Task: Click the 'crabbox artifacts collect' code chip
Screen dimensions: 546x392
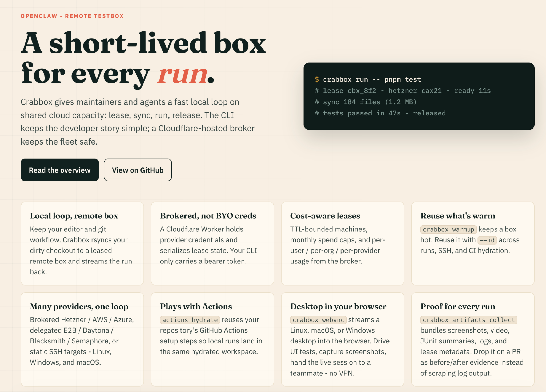Action: [x=469, y=320]
